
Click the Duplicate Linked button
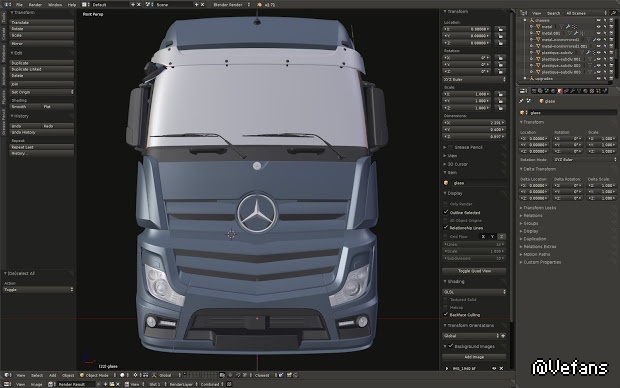(x=42, y=69)
